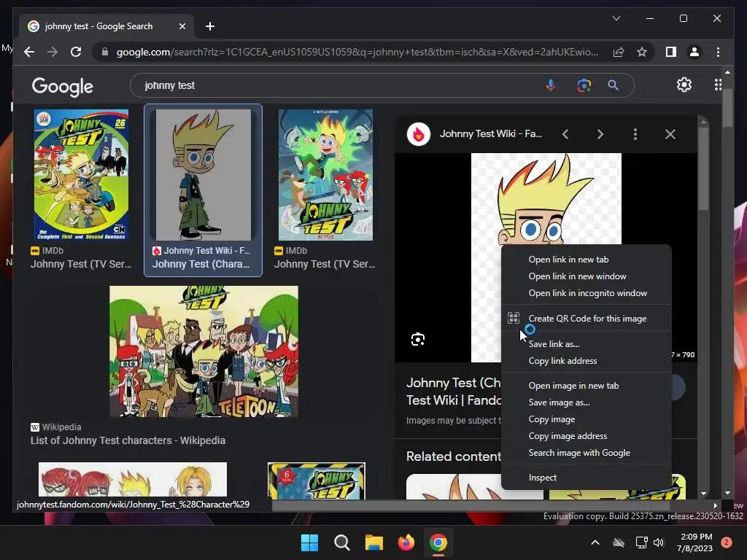Open the Johnny Test (Chara... result title
The width and height of the screenshot is (747, 560).
pyautogui.click(x=201, y=264)
